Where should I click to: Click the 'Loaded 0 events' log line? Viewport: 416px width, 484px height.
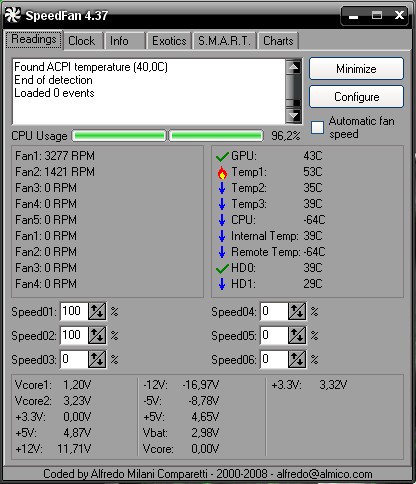pyautogui.click(x=54, y=93)
